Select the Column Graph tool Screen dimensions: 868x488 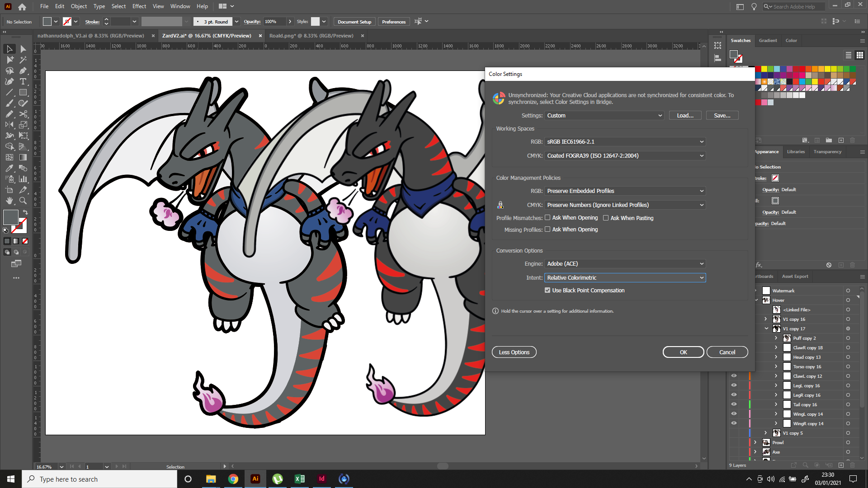coord(23,179)
